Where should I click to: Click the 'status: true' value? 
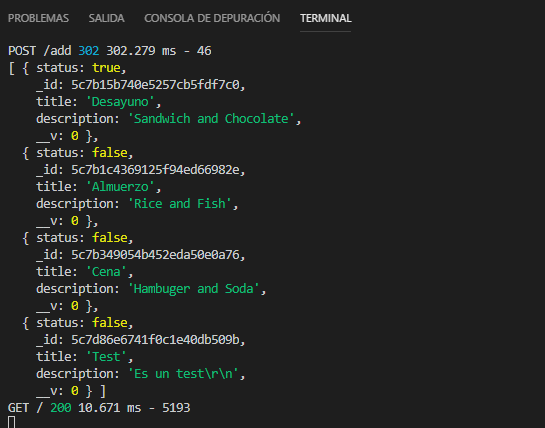click(x=106, y=67)
